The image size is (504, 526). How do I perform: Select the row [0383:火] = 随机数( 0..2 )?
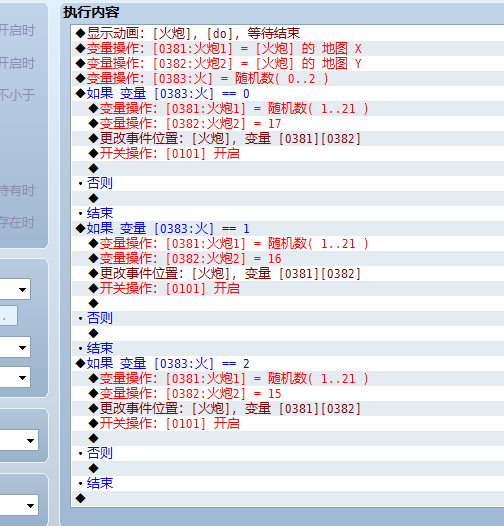pos(288,78)
